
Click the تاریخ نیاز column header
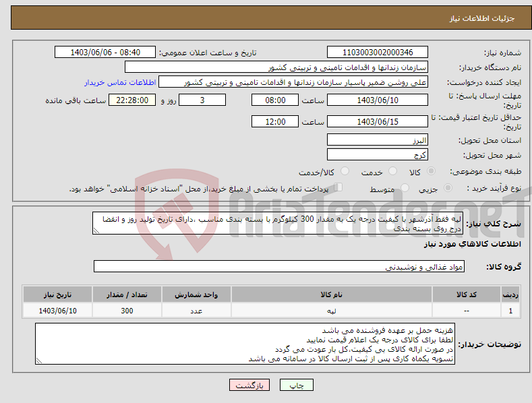58,294
